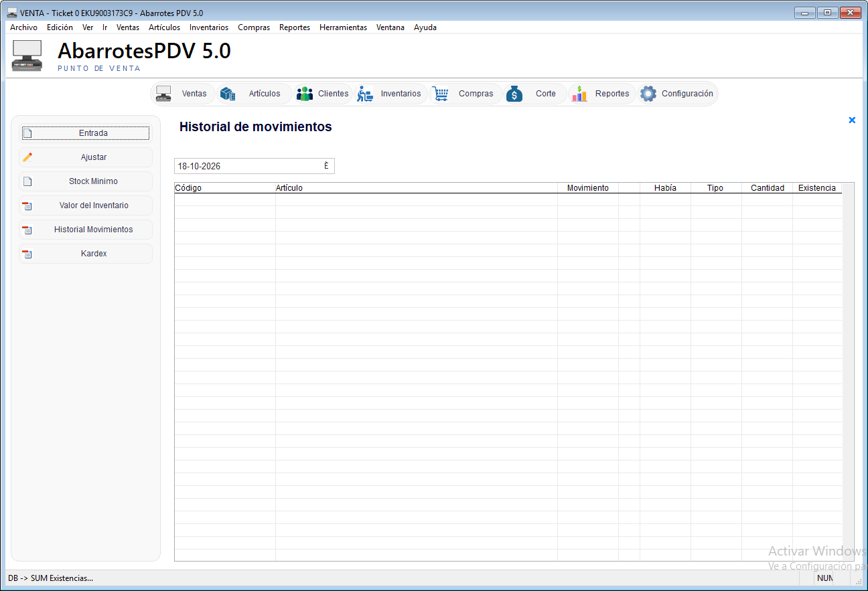Click the report icon beside Valor del Inventario
The width and height of the screenshot is (868, 591).
[27, 205]
